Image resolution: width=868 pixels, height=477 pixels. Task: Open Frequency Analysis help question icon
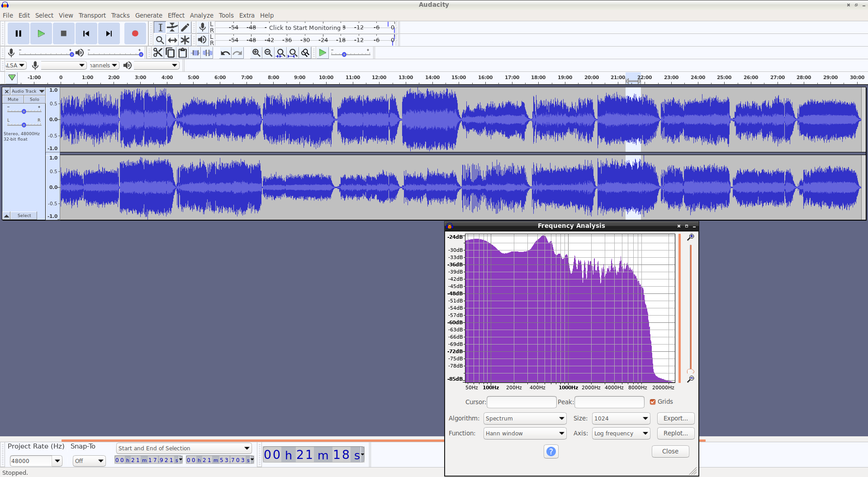551,451
